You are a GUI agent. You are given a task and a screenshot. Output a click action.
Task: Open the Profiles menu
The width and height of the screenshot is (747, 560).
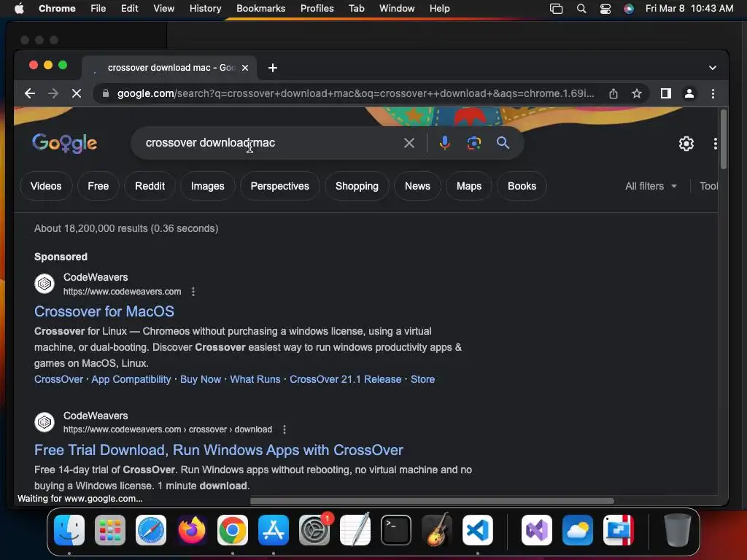[x=317, y=8]
